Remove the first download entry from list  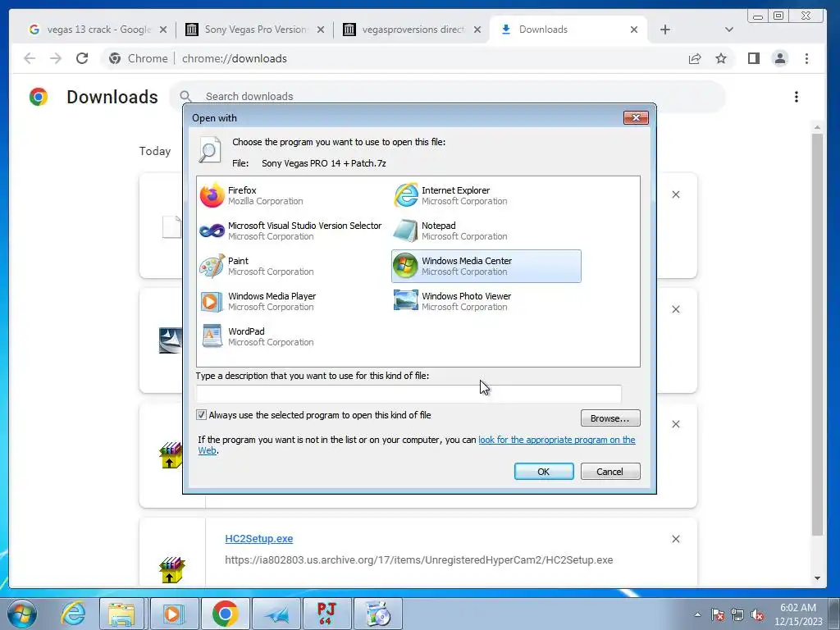click(676, 194)
